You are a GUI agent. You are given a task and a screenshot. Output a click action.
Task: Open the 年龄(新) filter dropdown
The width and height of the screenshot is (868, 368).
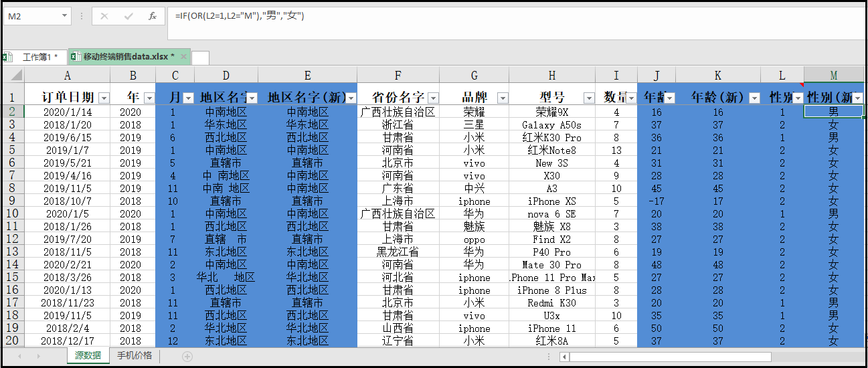point(754,98)
